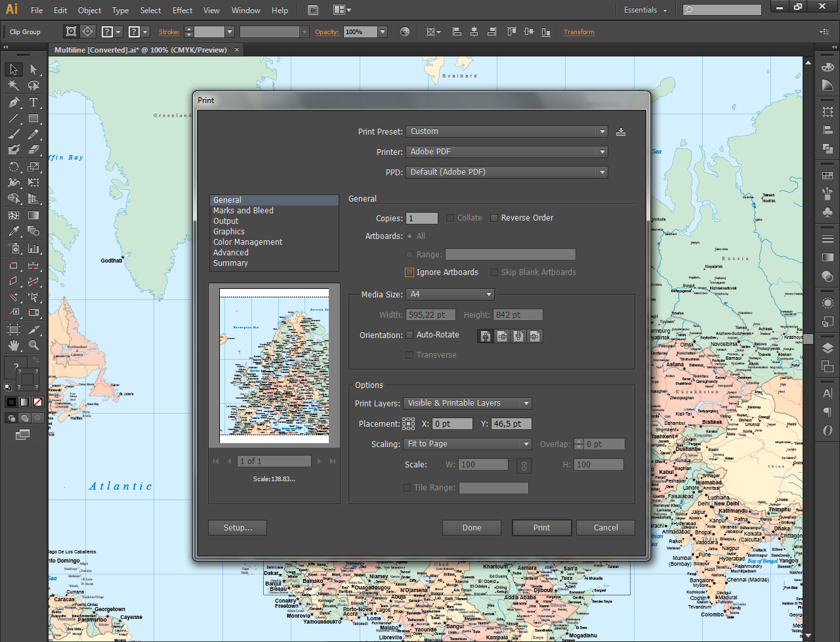Click the Setup button
Viewport: 840px width, 642px height.
tap(237, 527)
